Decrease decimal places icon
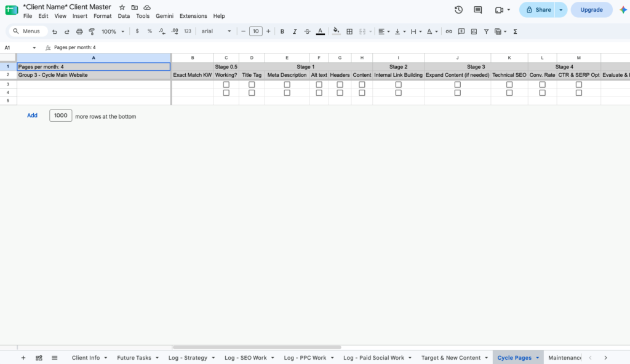 [162, 31]
